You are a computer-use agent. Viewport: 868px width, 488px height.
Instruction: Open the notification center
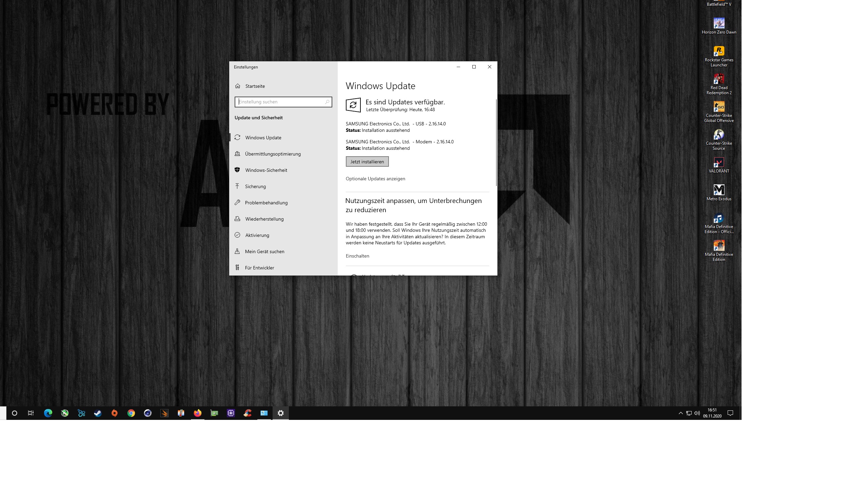click(730, 413)
